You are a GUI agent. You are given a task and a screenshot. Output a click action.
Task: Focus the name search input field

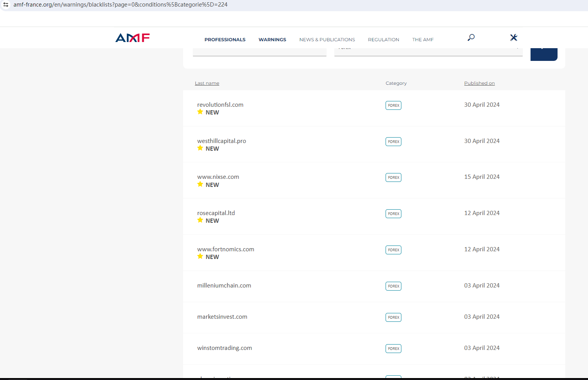pos(259,52)
